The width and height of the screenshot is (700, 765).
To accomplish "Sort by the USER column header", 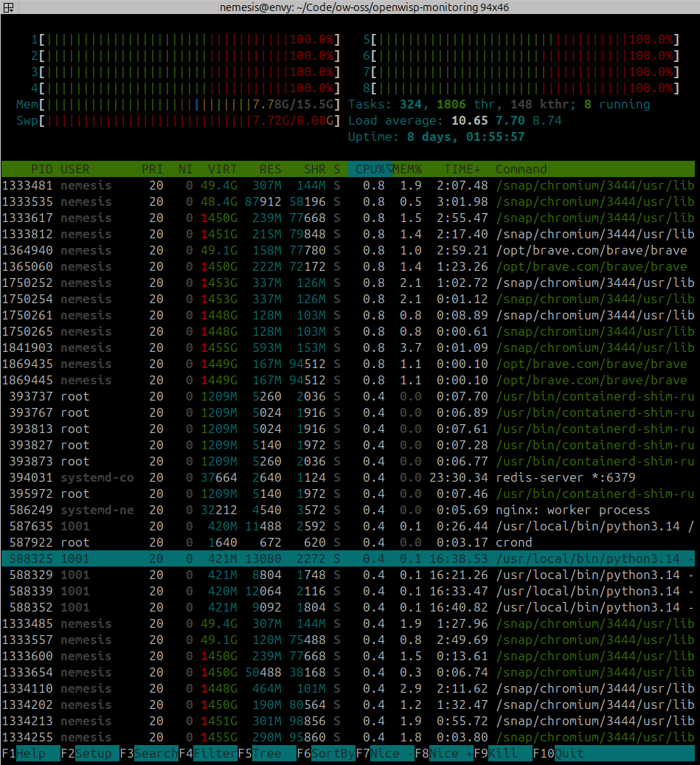I will [75, 169].
